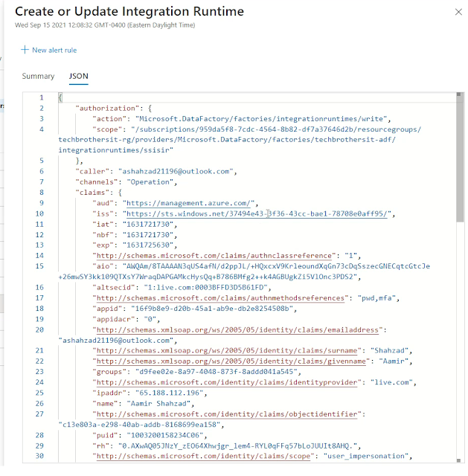Open the sts.windows.net issuer link
The width and height of the screenshot is (468, 476).
pyautogui.click(x=257, y=213)
